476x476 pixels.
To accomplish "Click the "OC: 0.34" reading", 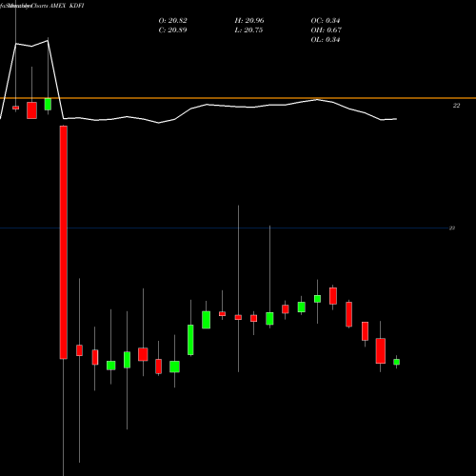I will (326, 21).
